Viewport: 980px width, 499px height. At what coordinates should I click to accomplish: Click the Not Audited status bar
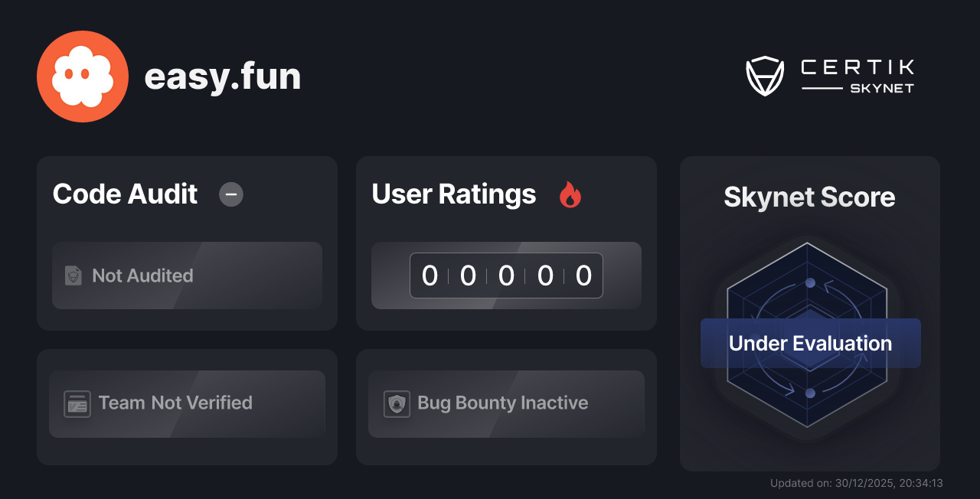coord(187,276)
